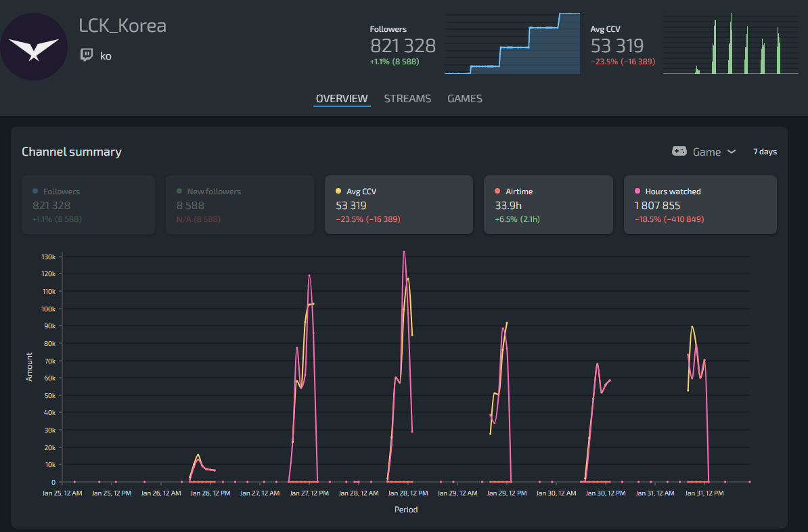
Task: Click the Jan 28 pink peak on chart
Action: click(404, 252)
